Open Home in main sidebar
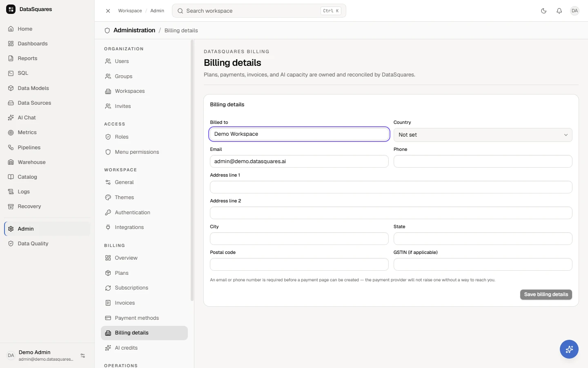This screenshot has height=368, width=588. 47,29
